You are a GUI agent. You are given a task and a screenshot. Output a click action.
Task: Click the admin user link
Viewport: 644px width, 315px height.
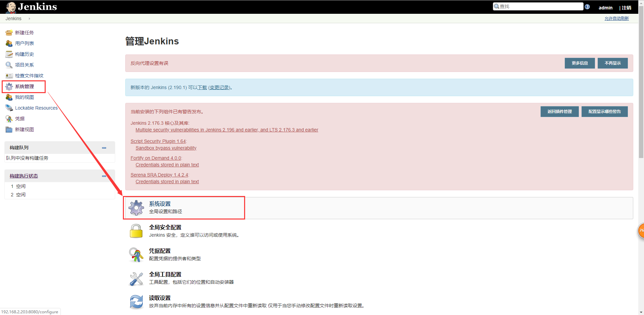pyautogui.click(x=605, y=8)
